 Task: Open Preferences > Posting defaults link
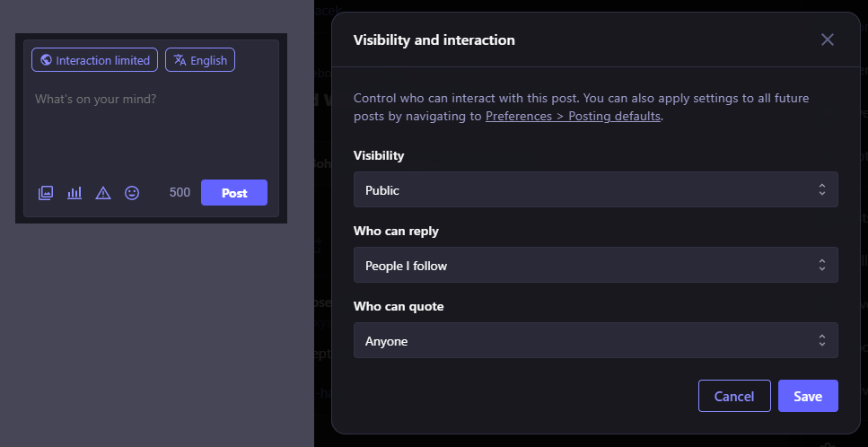(573, 117)
